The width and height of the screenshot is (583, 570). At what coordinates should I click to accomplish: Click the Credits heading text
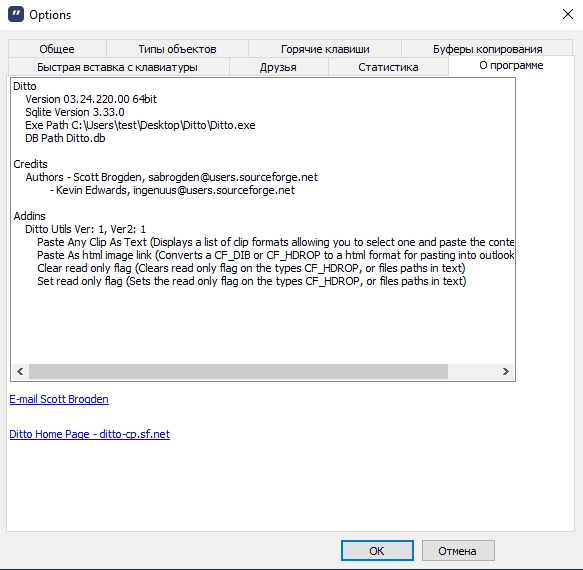point(30,164)
